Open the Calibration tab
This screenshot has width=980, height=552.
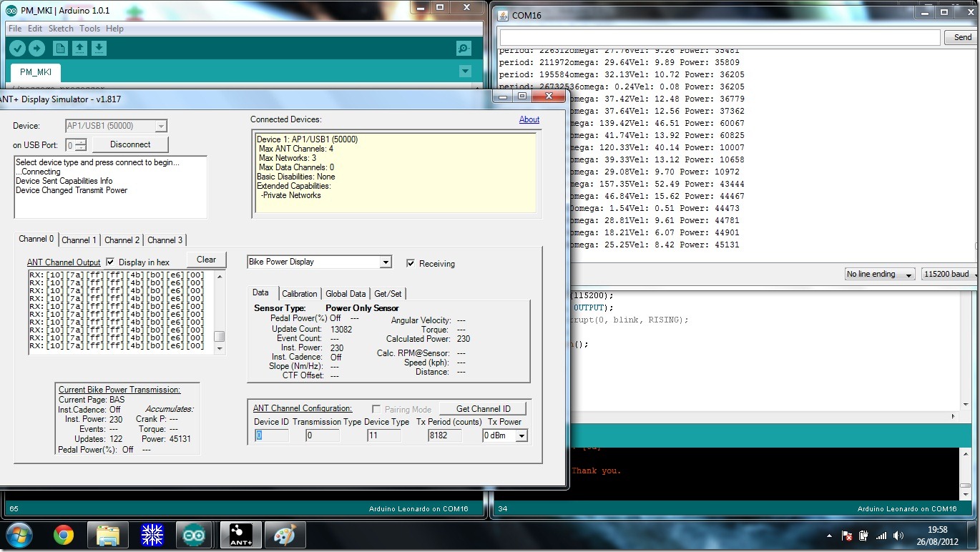pyautogui.click(x=299, y=294)
